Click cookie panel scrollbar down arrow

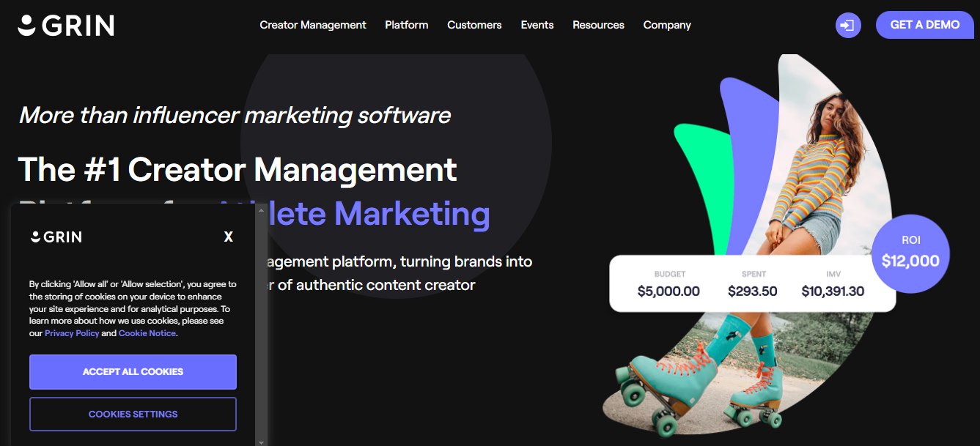(x=261, y=442)
